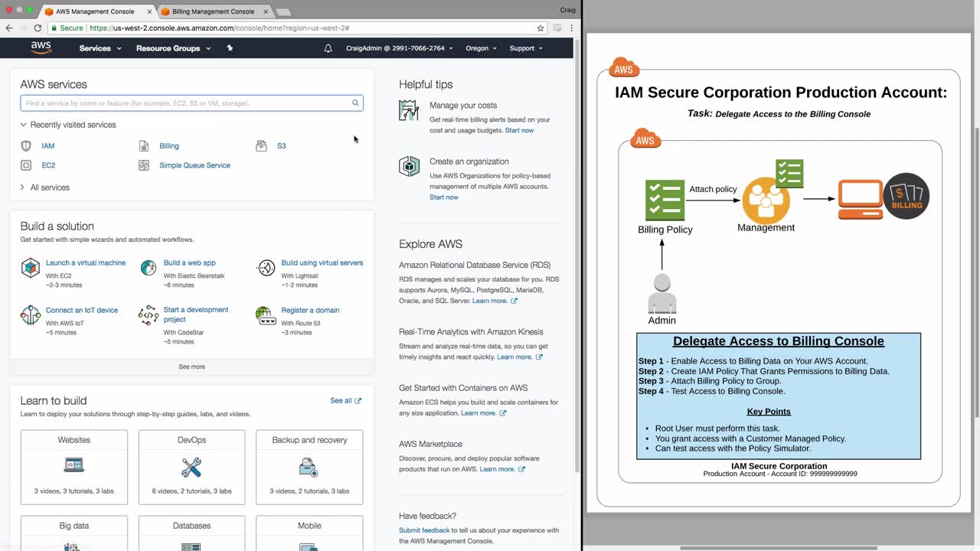Open the Chrome three-dot menu
Viewport: 980px width, 551px height.
(x=571, y=28)
